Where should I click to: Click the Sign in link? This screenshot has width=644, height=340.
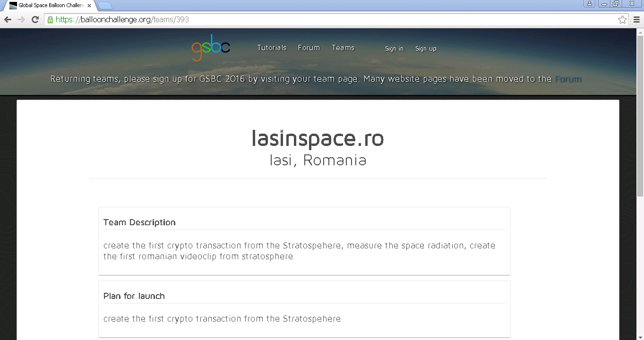[394, 49]
